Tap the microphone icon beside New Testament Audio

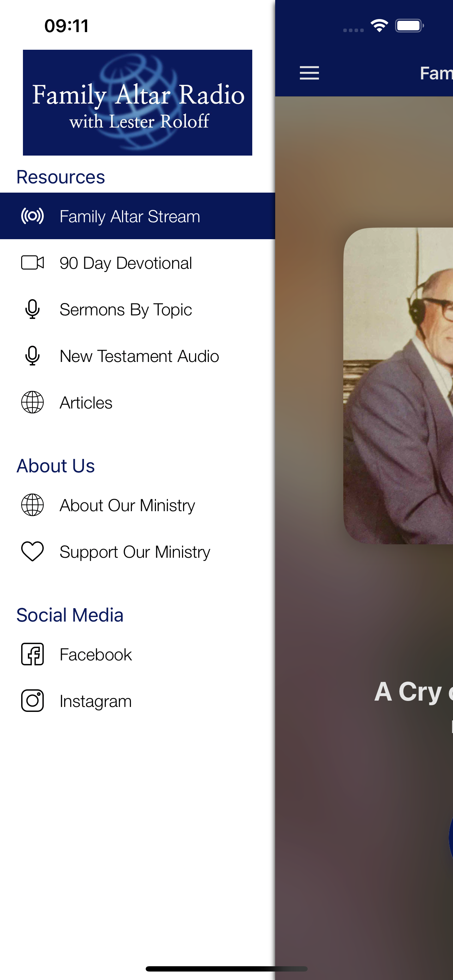(32, 356)
